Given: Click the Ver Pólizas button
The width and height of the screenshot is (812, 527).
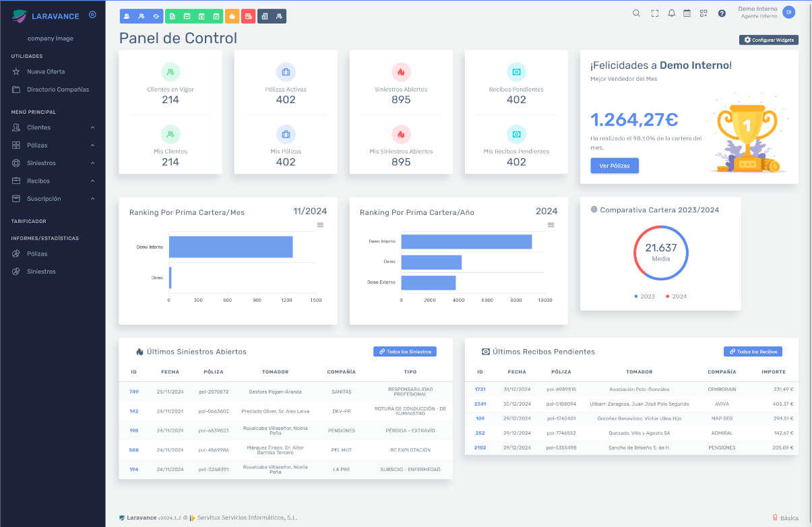Looking at the screenshot, I should [x=614, y=165].
